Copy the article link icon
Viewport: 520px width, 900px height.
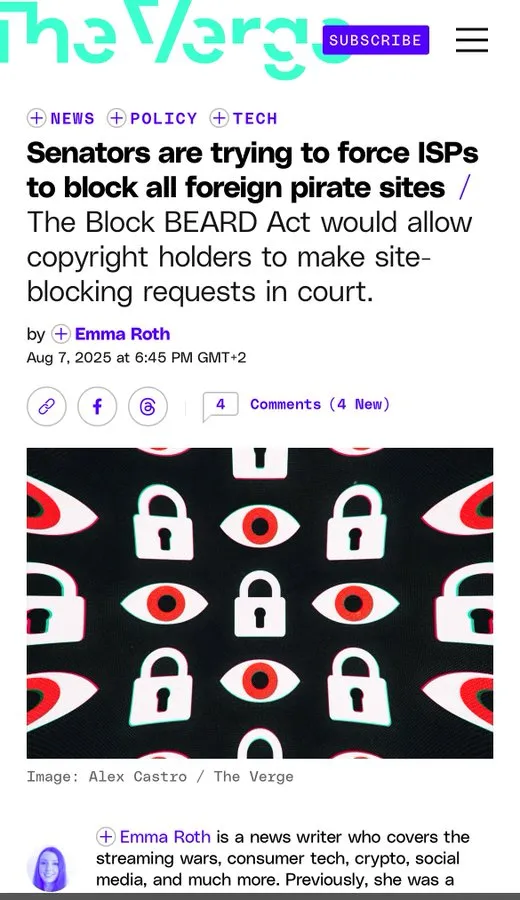point(46,406)
